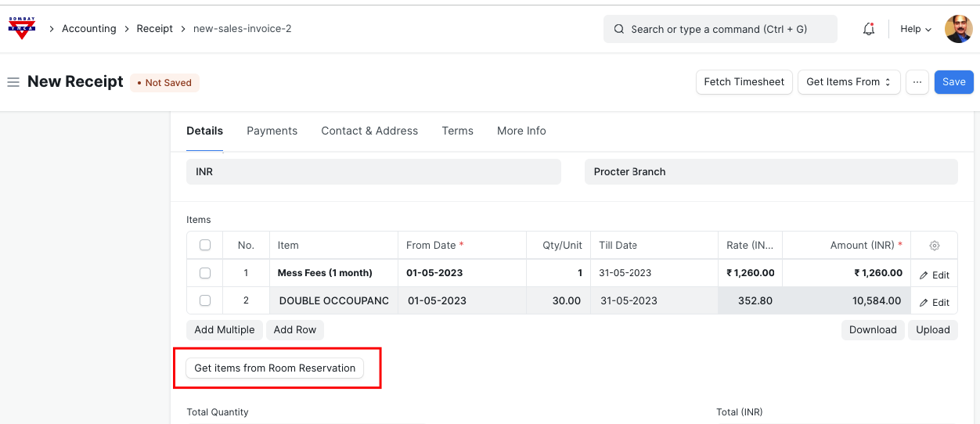
Task: Click the user profile avatar
Action: (958, 29)
